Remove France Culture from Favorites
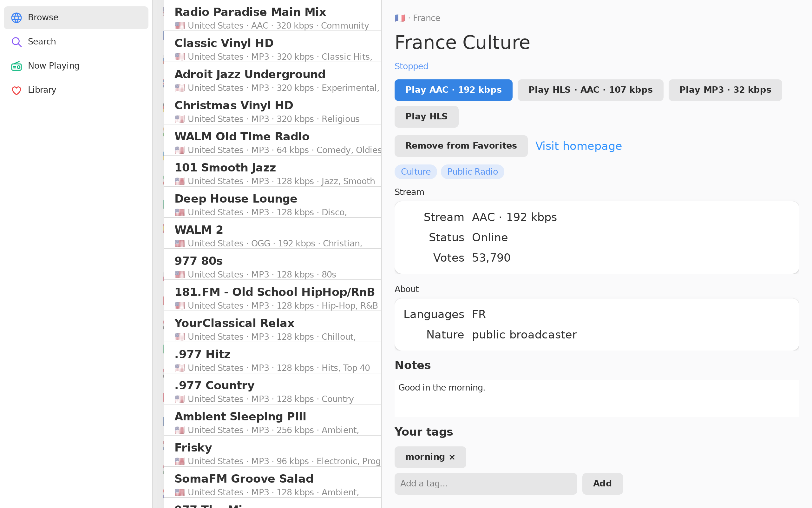The width and height of the screenshot is (812, 508). (461, 146)
